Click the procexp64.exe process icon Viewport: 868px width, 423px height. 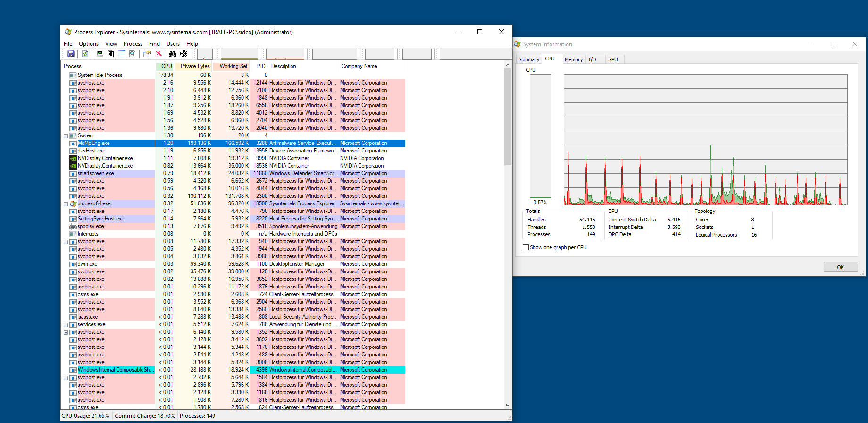73,204
